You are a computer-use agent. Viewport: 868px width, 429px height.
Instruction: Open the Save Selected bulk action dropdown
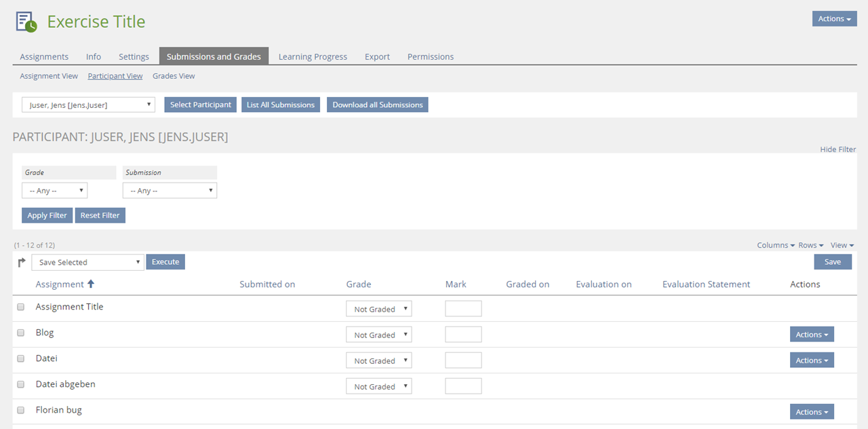88,262
